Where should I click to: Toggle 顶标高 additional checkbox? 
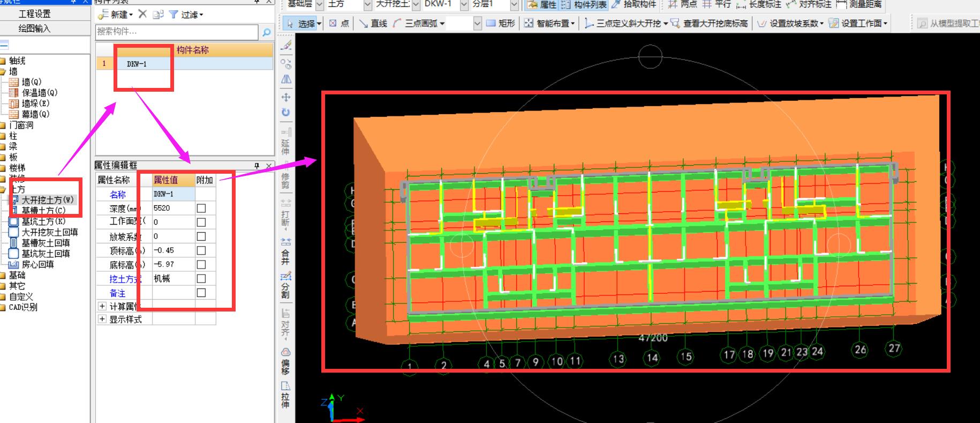[x=201, y=250]
